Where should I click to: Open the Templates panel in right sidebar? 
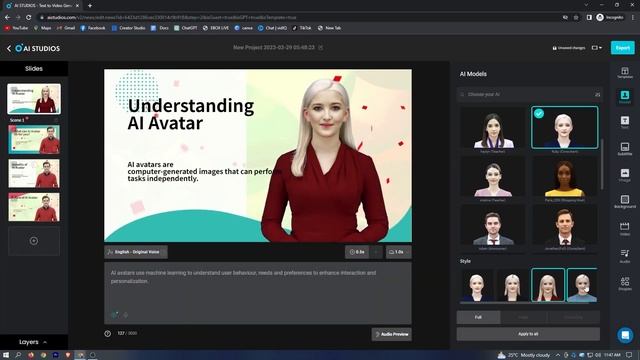(x=624, y=73)
